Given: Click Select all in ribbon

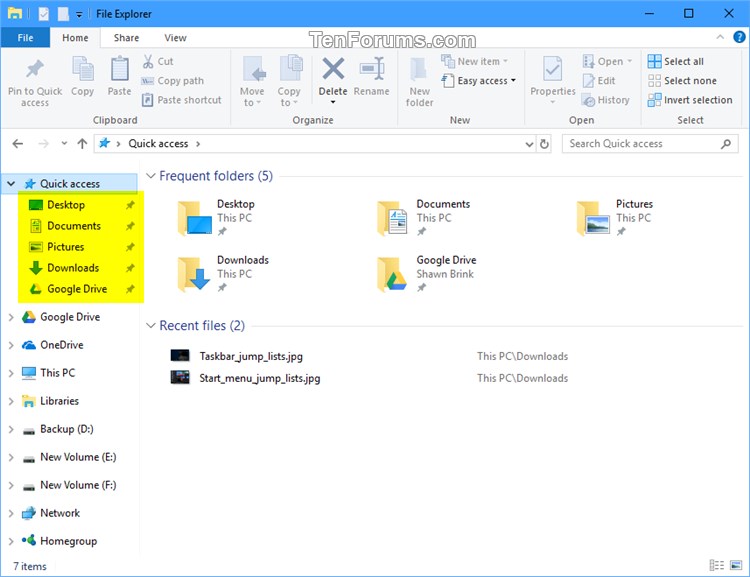Looking at the screenshot, I should pyautogui.click(x=676, y=61).
